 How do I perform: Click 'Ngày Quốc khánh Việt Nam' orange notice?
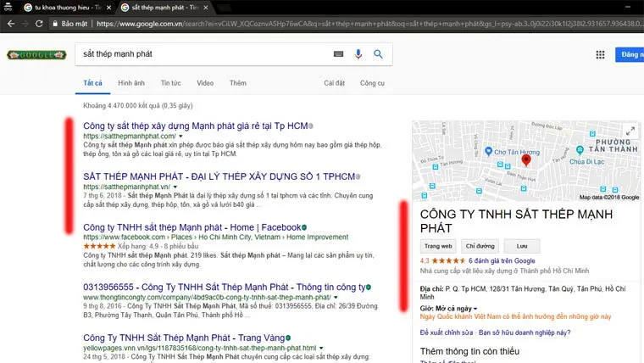[x=515, y=316]
